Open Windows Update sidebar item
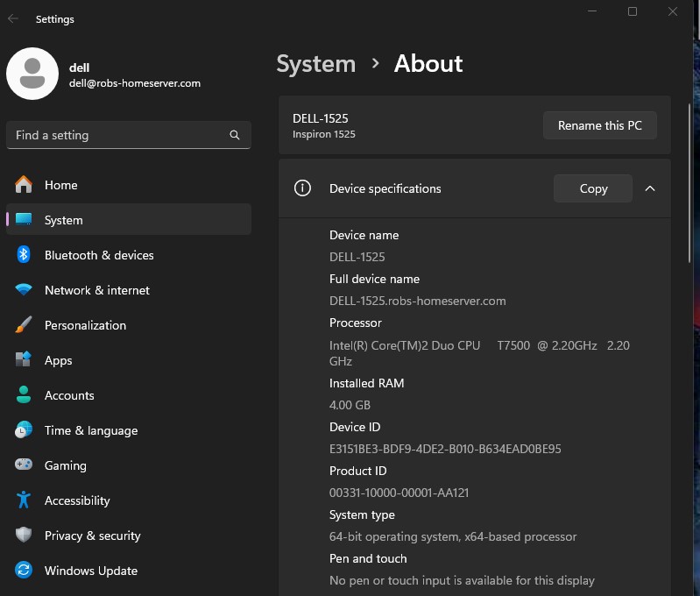 (x=90, y=571)
